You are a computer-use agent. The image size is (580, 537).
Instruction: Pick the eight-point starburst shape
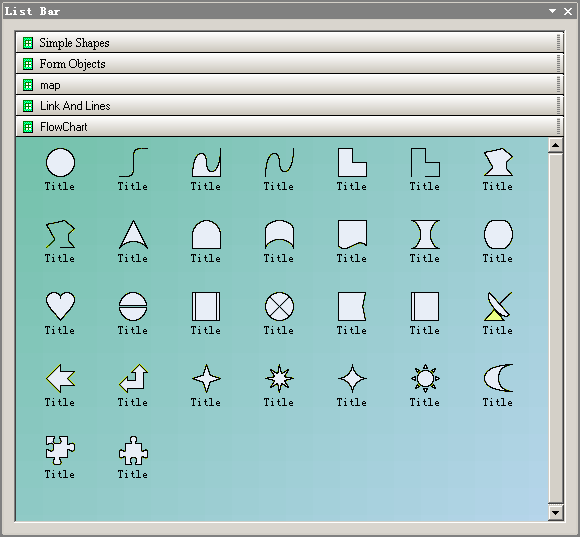279,378
